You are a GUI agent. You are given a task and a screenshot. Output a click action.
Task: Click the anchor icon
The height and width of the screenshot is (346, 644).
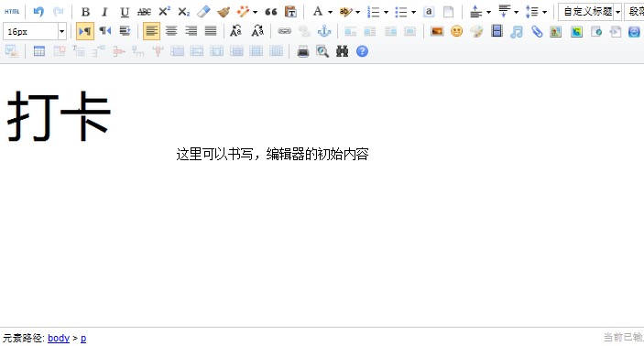point(324,31)
